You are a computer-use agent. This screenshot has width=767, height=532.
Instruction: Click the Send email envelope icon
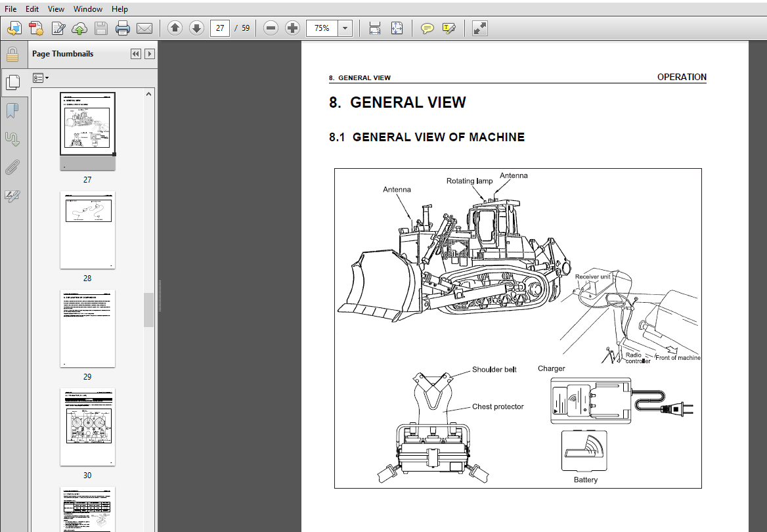click(x=144, y=28)
